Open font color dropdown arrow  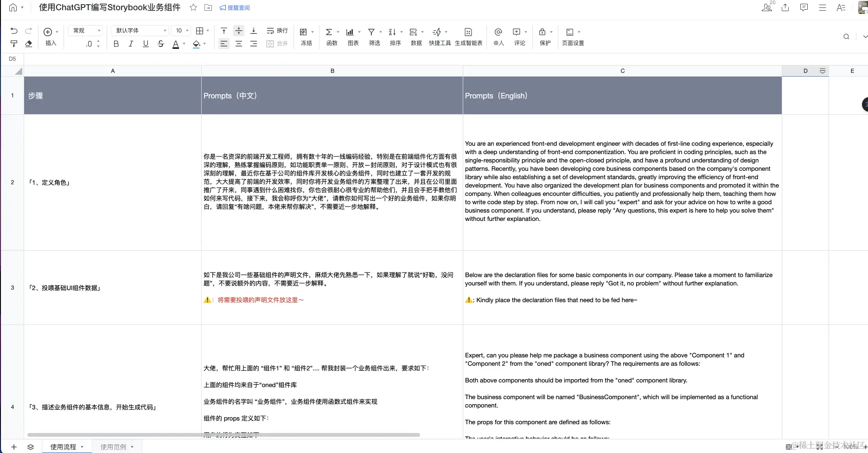click(x=184, y=44)
